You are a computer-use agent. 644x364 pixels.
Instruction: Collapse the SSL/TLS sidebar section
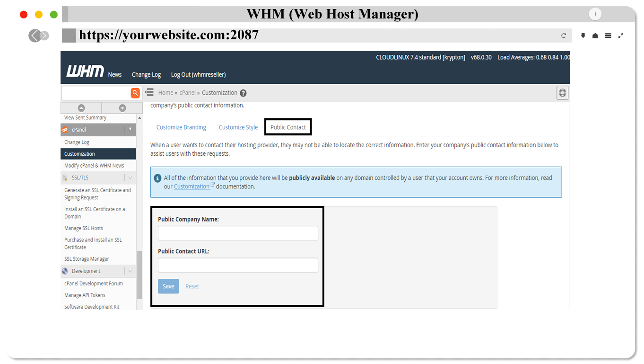[x=130, y=178]
